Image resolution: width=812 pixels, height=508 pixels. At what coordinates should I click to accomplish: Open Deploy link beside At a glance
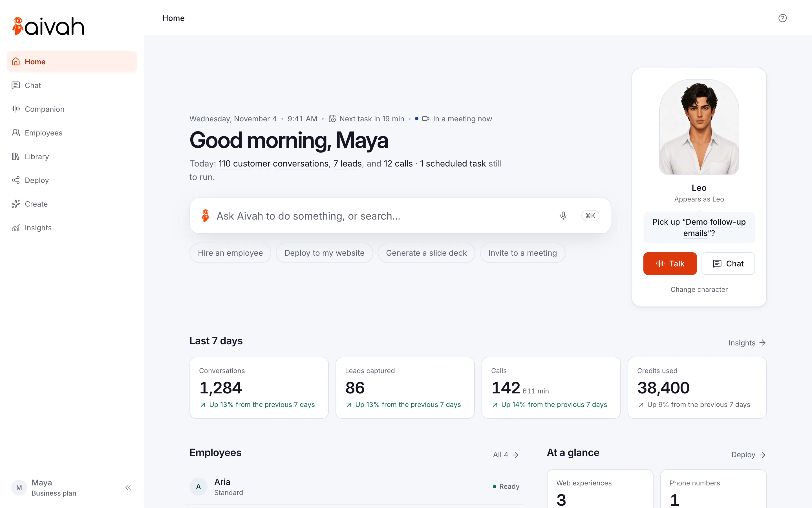coord(748,455)
